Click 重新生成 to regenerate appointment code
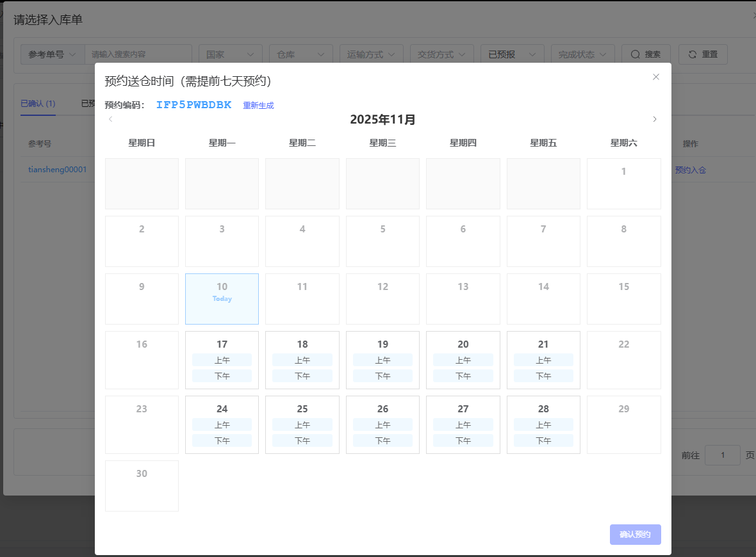This screenshot has height=557, width=756. (x=258, y=106)
